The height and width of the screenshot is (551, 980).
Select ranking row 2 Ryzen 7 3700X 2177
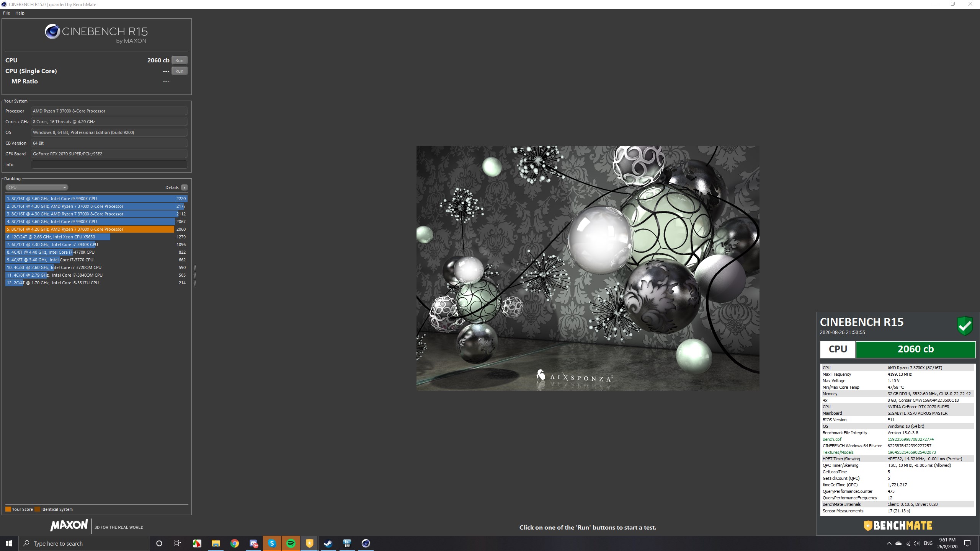(x=96, y=206)
